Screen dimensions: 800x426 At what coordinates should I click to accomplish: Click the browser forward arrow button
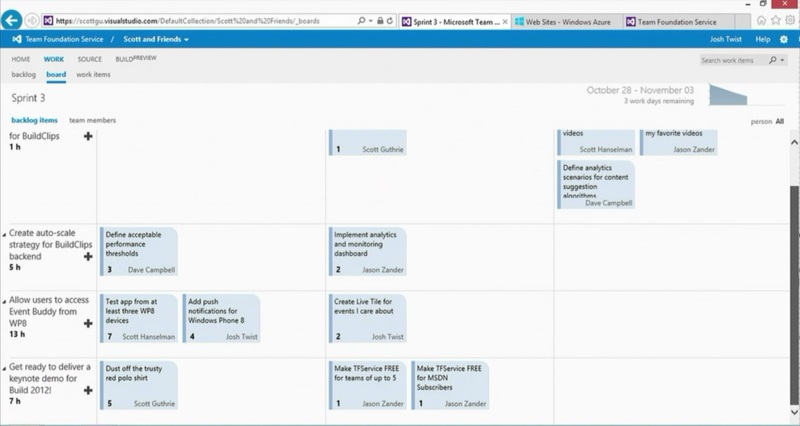[32, 20]
